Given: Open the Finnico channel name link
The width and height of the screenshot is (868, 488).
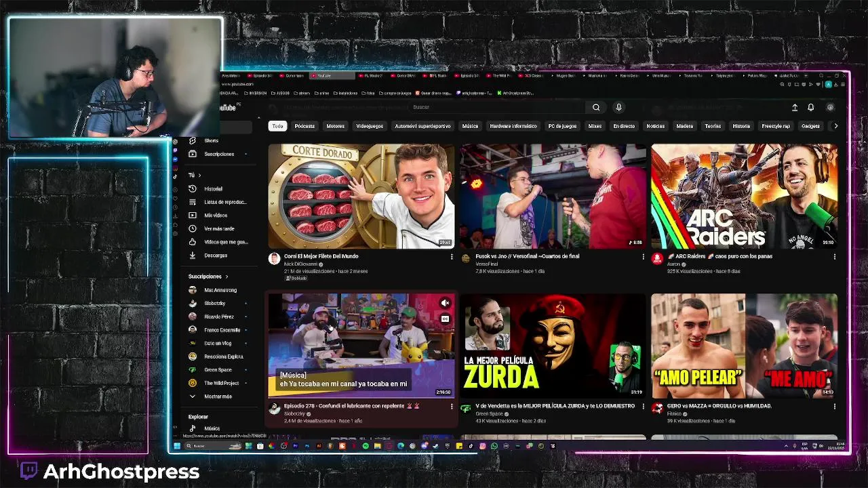Looking at the screenshot, I should pos(674,413).
